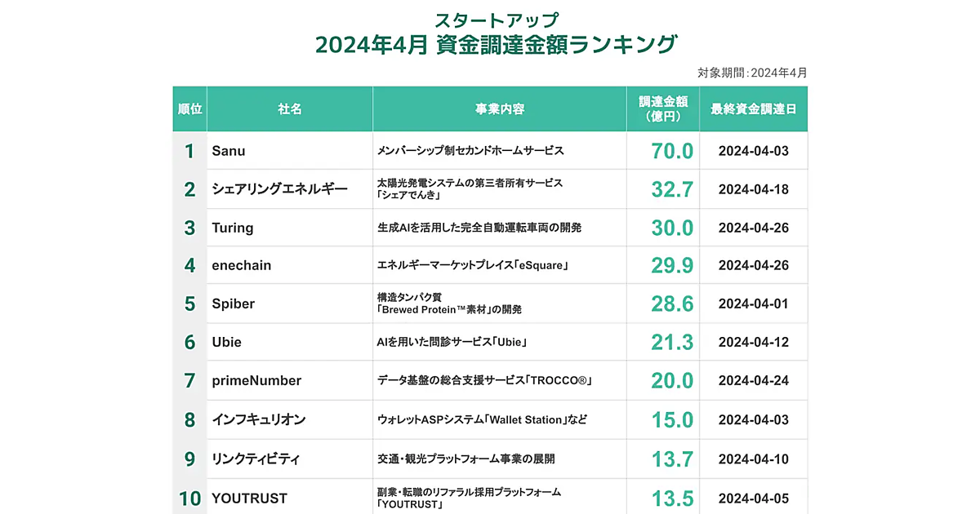This screenshot has height=514, width=980.
Task: Click the 最終資金調達日 column header
Action: pos(753,109)
